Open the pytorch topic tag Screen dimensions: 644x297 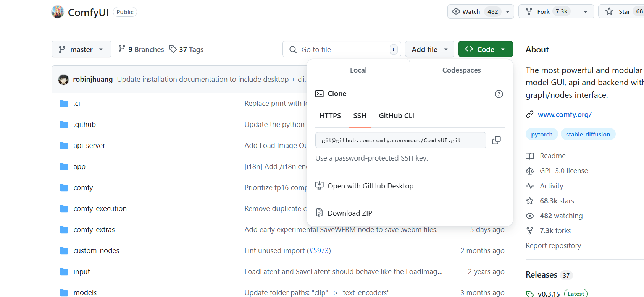[542, 135]
